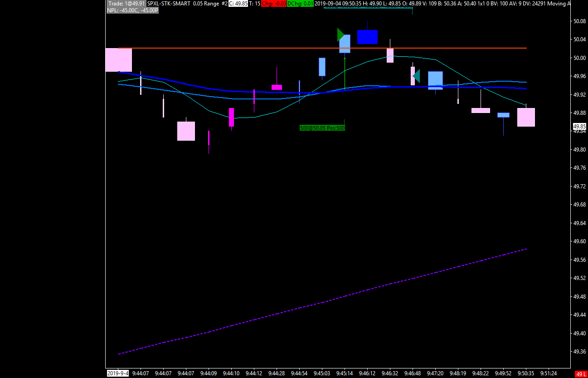The image size is (588, 378).
Task: Click the 9:46:32 time axis label
Action: [x=390, y=373]
